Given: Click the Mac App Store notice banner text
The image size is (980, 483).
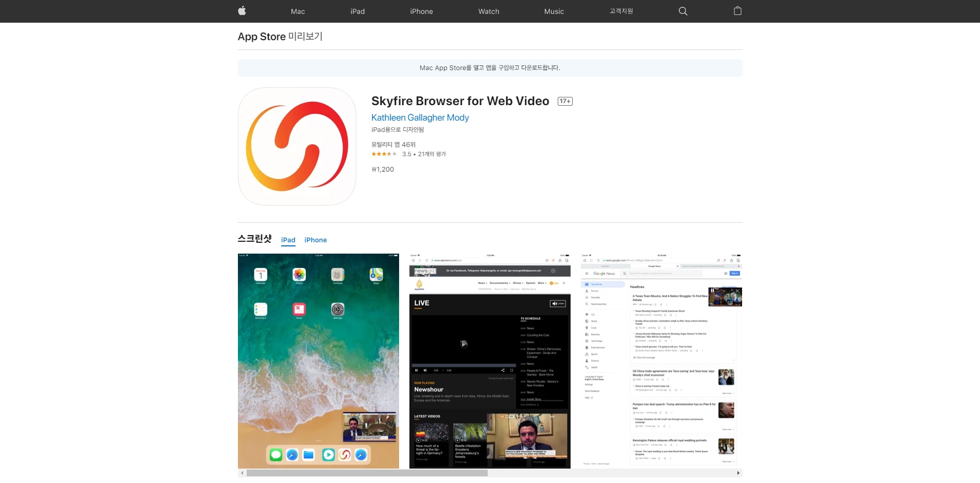Looking at the screenshot, I should [x=490, y=68].
